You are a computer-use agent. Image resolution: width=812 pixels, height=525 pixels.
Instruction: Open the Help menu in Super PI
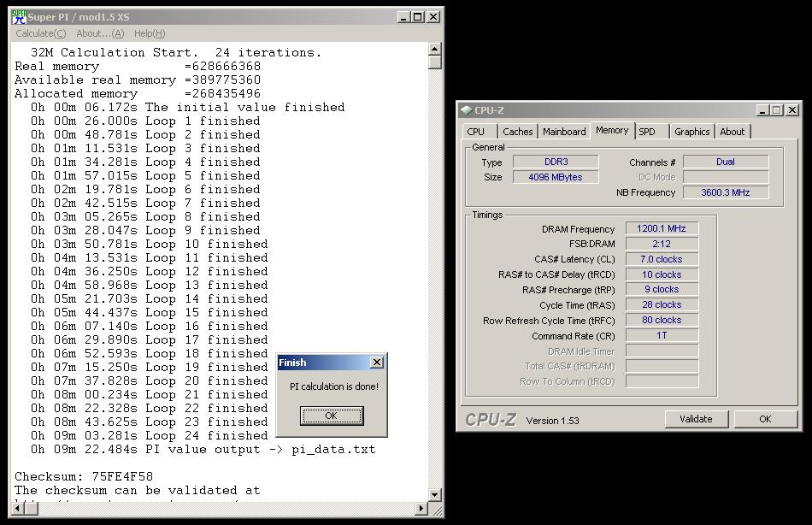[149, 33]
